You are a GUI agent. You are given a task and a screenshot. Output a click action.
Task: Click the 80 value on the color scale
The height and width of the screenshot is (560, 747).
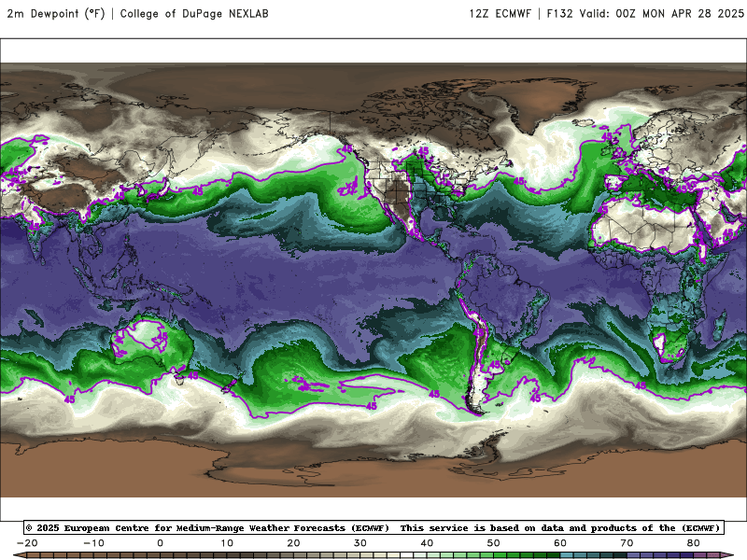694,543
